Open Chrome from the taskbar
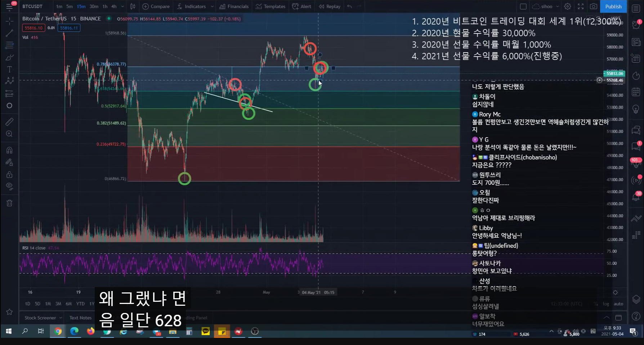The width and height of the screenshot is (644, 345). coord(58,331)
